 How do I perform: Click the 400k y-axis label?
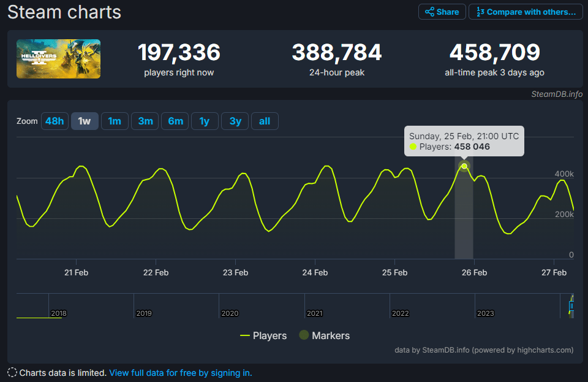tap(564, 174)
